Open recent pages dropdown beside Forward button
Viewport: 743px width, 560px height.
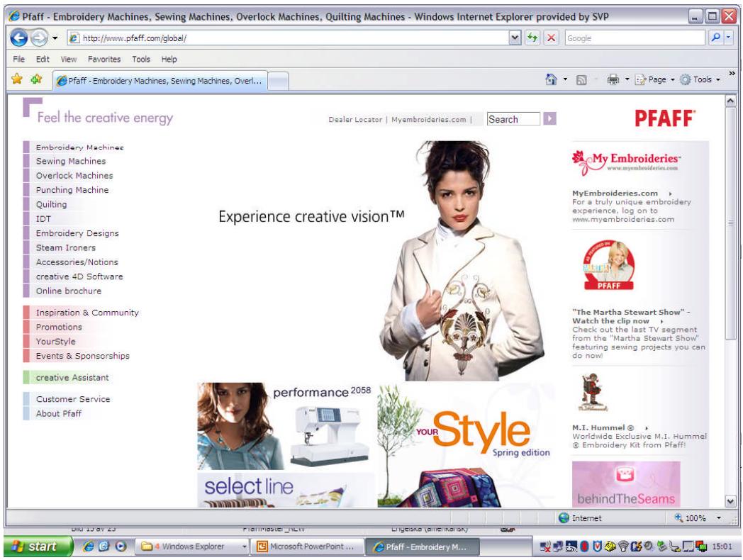coord(55,38)
